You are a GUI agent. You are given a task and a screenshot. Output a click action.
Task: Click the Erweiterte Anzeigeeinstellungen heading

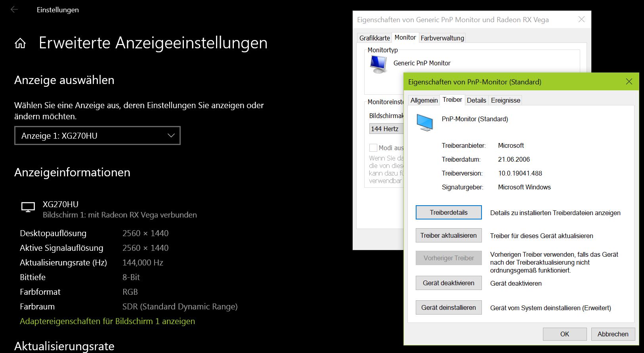click(153, 43)
